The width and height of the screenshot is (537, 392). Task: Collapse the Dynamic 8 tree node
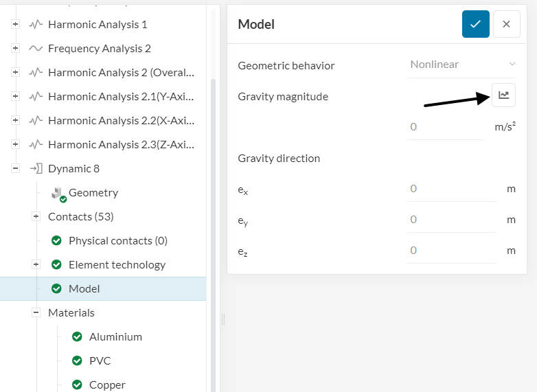[x=15, y=169]
